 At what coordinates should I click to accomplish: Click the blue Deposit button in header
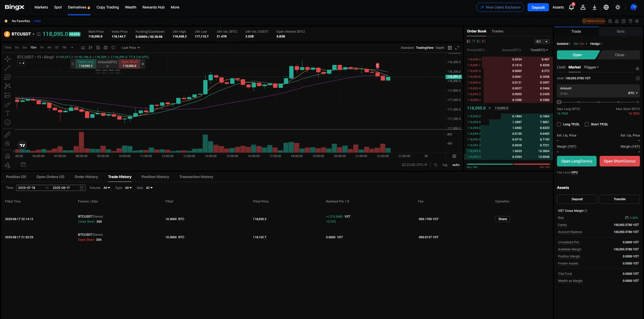(538, 7)
